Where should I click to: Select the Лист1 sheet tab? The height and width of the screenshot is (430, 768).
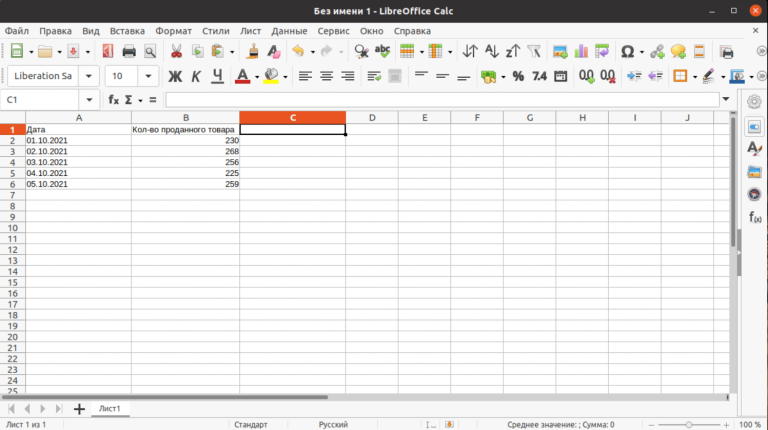tap(108, 409)
